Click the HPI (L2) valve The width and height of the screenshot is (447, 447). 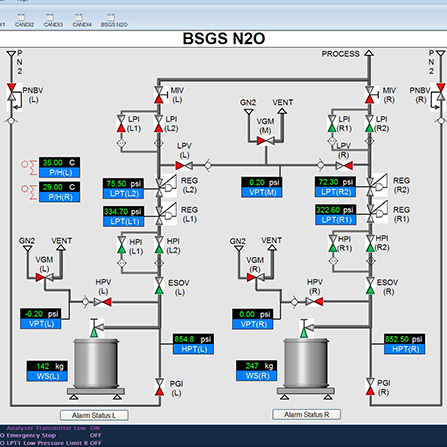coord(159,245)
